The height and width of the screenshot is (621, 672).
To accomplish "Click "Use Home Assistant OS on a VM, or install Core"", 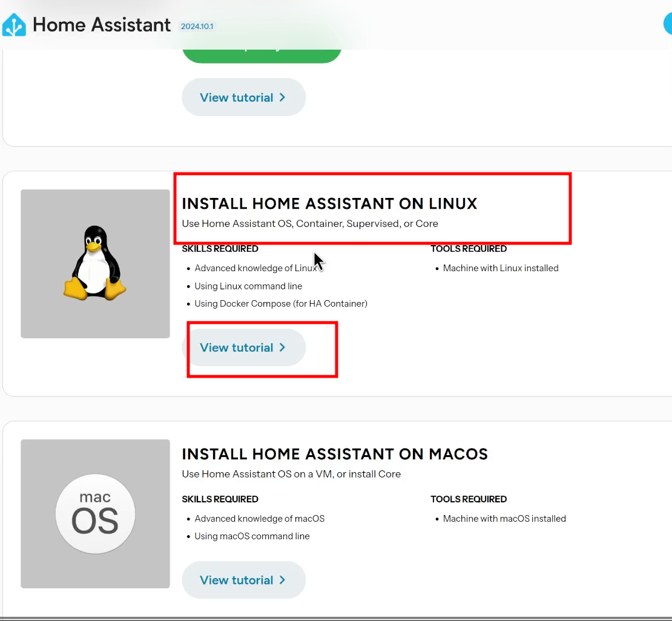I will [291, 474].
